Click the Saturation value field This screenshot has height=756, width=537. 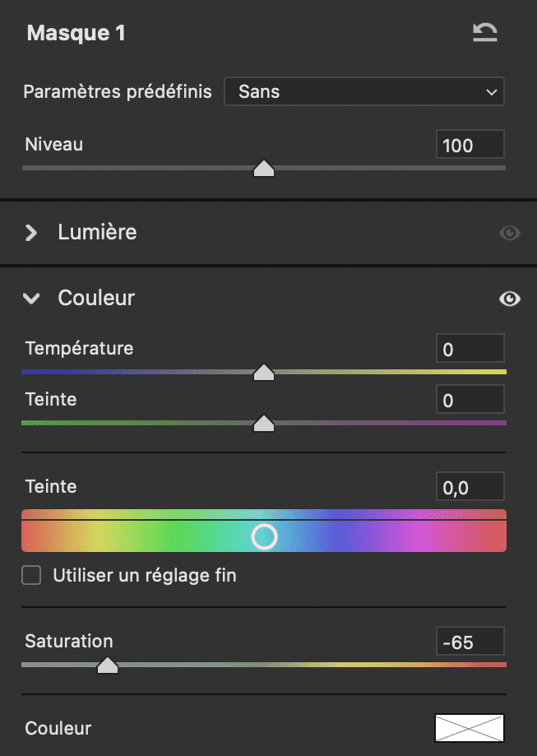point(470,642)
